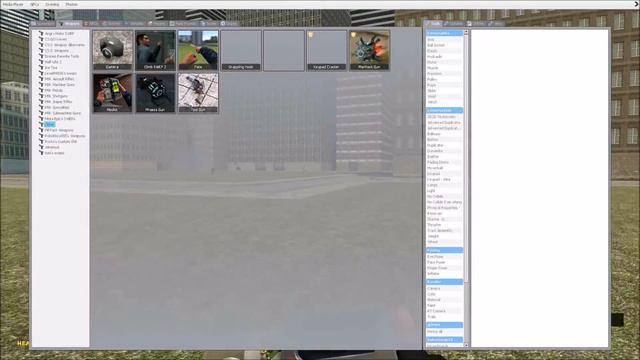Select the Lamps tool
This screenshot has width=640, height=360.
tap(444, 185)
